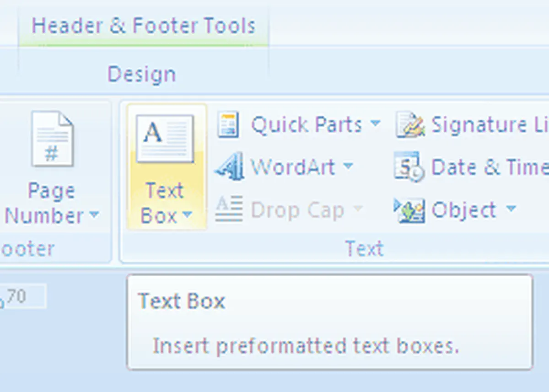Screen dimensions: 549x392
Task: Switch to the Design tab
Action: click(x=141, y=74)
